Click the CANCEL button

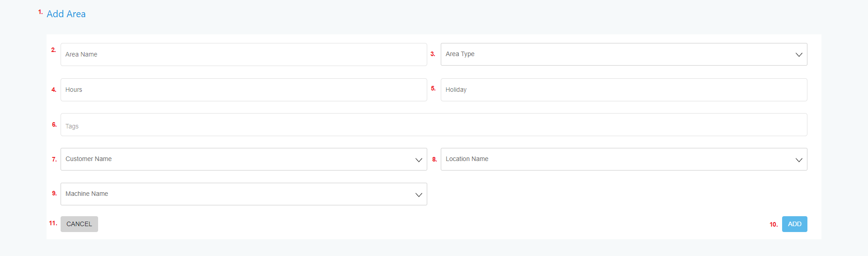pyautogui.click(x=79, y=224)
